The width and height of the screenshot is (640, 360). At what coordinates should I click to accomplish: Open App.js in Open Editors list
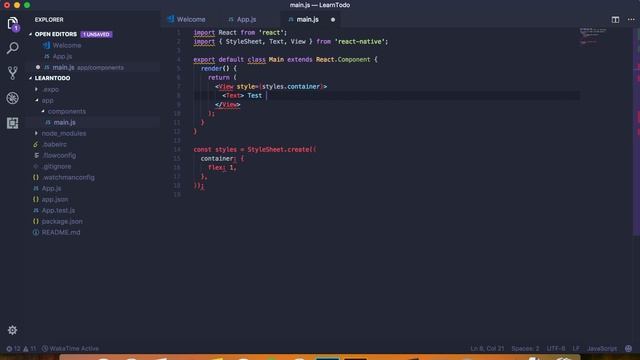click(x=62, y=56)
